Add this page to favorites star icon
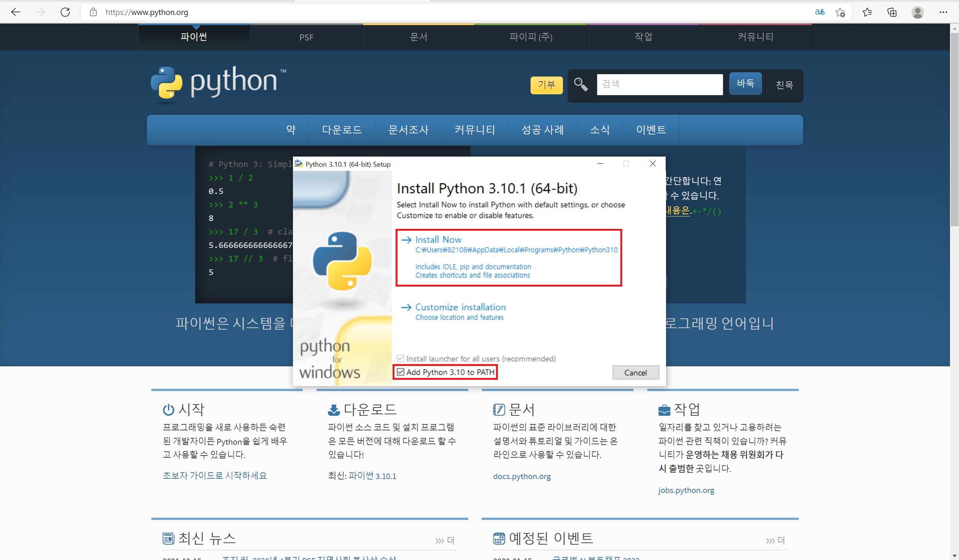The width and height of the screenshot is (959, 560). [840, 12]
